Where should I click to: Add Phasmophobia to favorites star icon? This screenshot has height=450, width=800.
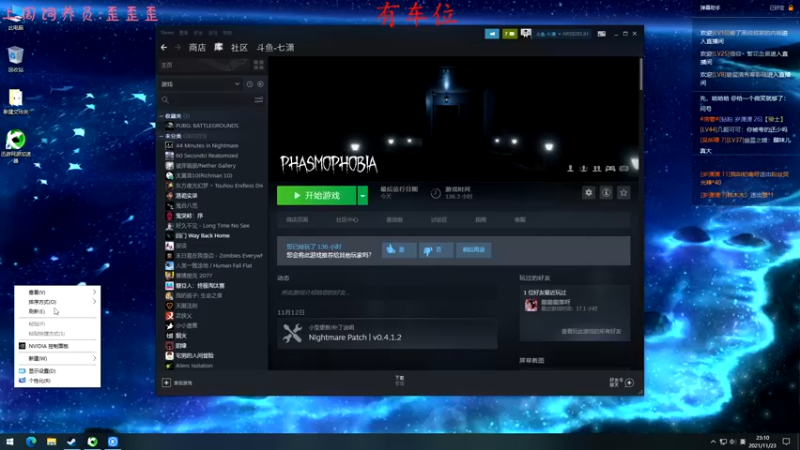(623, 193)
